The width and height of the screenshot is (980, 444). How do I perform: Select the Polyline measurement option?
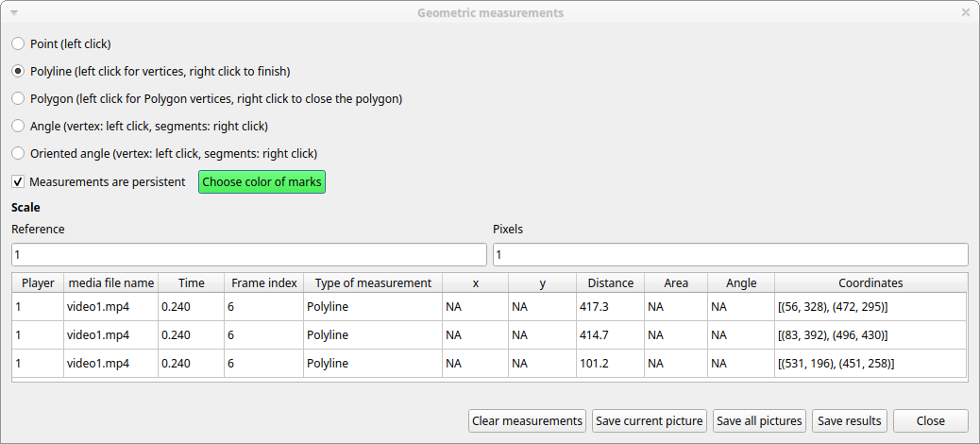point(19,71)
